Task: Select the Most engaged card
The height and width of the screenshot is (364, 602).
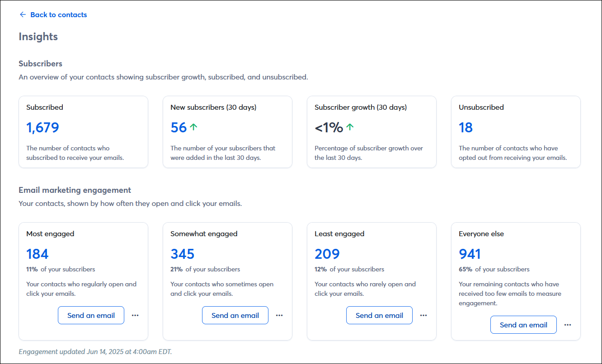Action: coord(83,280)
